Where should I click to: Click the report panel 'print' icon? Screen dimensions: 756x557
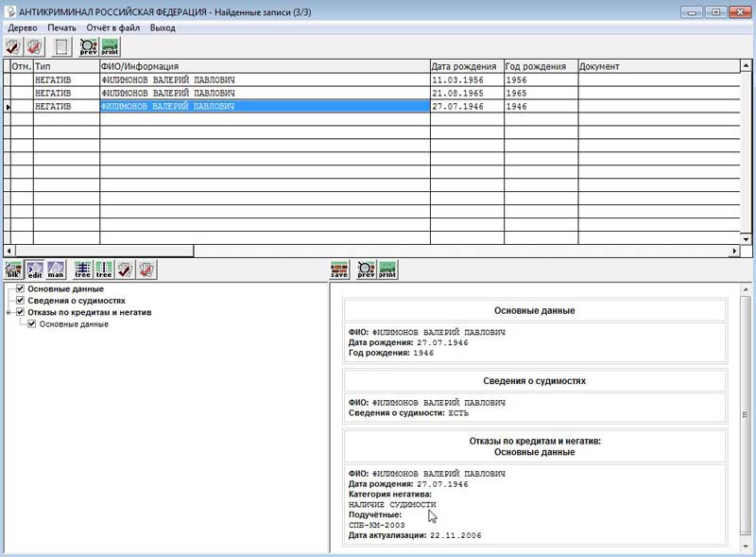point(387,270)
